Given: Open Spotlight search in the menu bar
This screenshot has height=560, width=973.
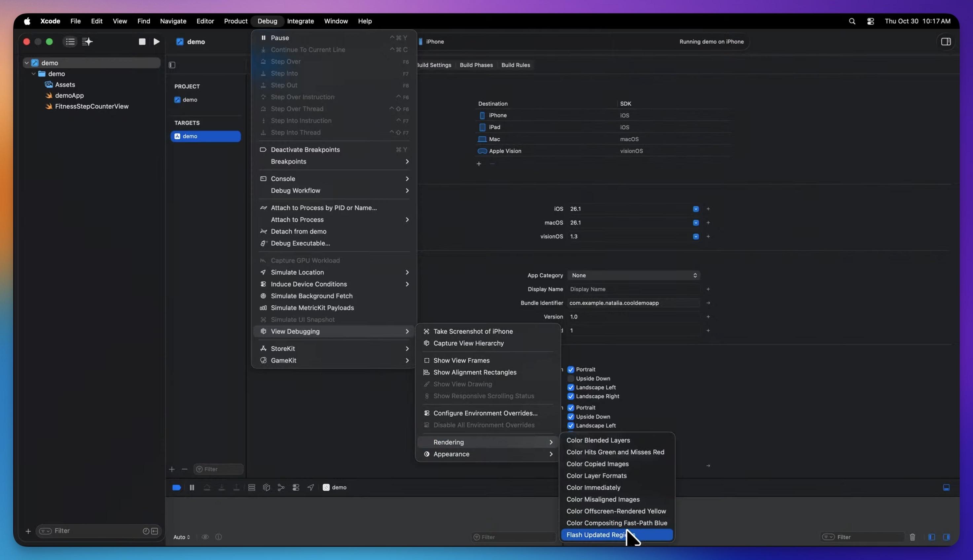Looking at the screenshot, I should 852,21.
